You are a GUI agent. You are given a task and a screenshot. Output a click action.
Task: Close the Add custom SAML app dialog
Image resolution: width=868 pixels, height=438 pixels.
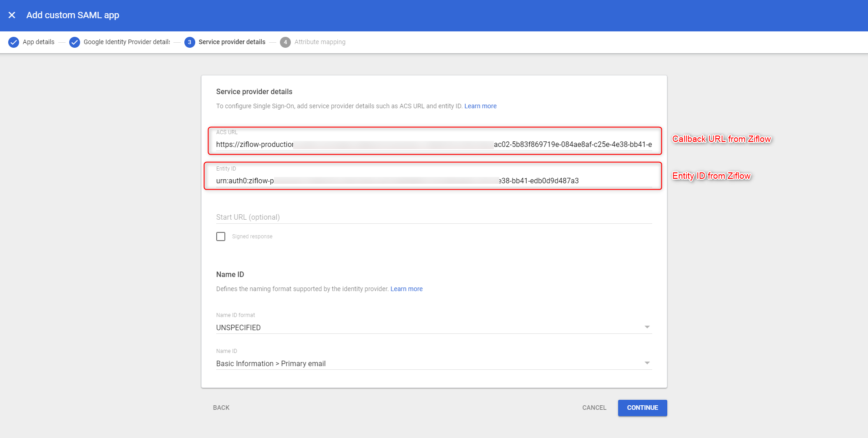[x=12, y=15]
